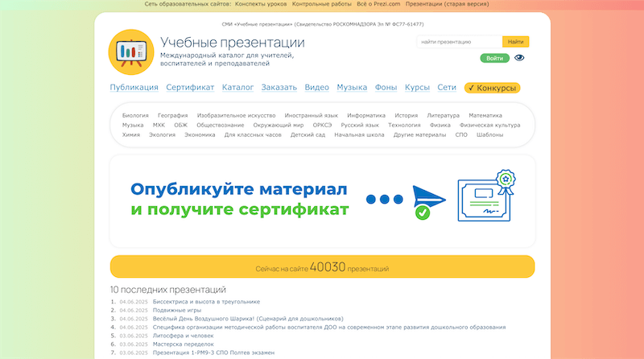Click the certificate publication banner
This screenshot has width=644, height=359.
[323, 201]
